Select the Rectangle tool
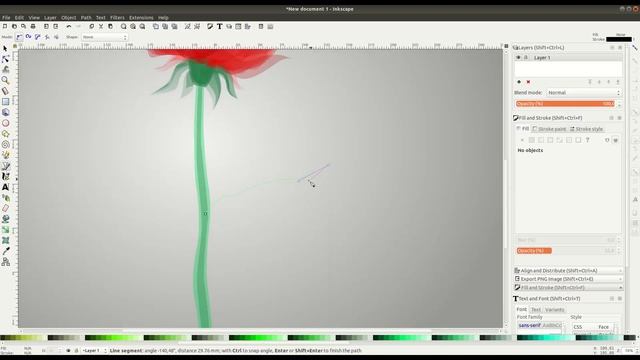 pos(5,102)
